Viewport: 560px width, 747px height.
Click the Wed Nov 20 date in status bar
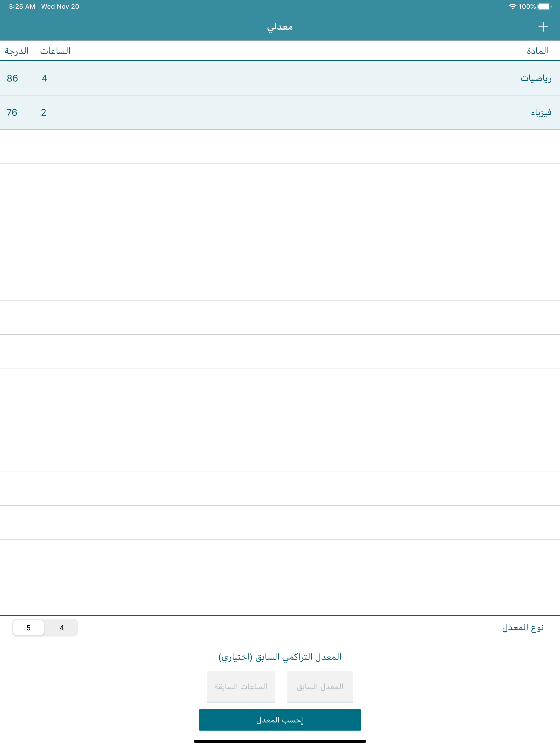coord(60,6)
